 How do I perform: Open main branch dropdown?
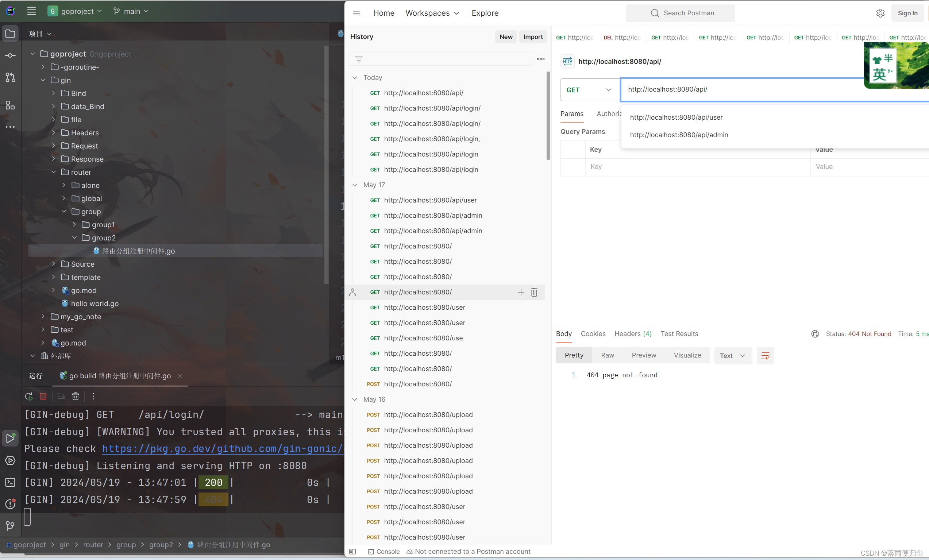tap(131, 11)
